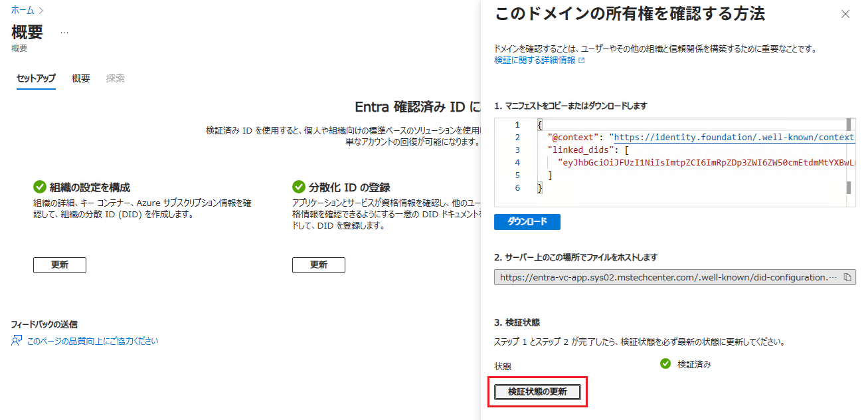Go to ホーム via breadcrumb
868x420 pixels.
pyautogui.click(x=23, y=10)
